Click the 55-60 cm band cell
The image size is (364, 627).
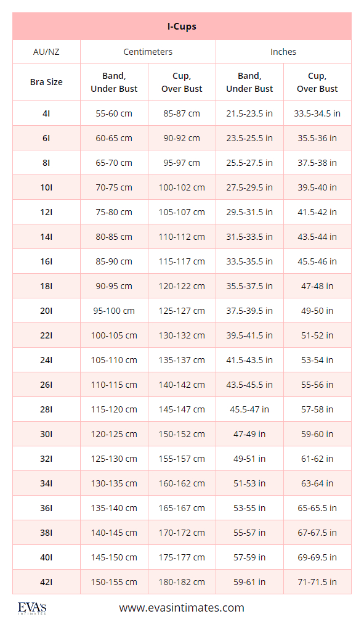point(114,113)
